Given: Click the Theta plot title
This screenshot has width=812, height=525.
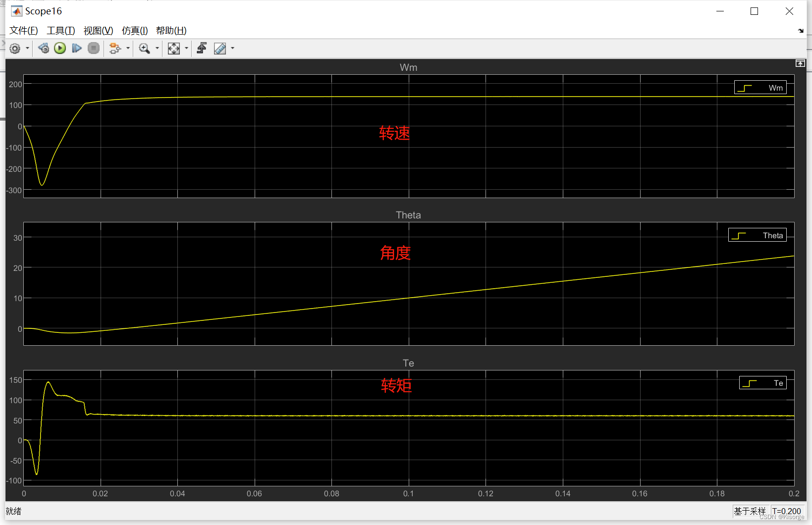Looking at the screenshot, I should [408, 215].
